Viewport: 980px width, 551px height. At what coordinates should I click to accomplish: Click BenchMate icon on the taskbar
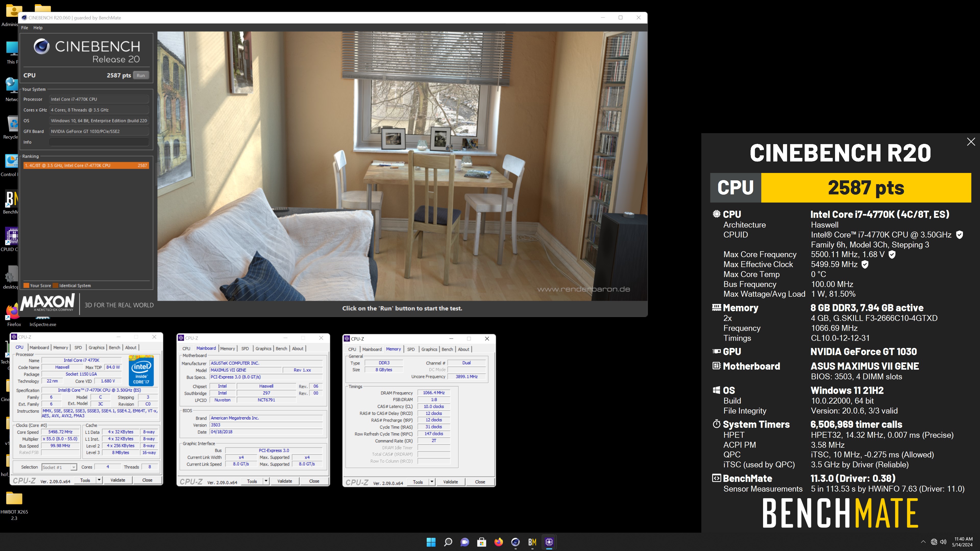[532, 542]
